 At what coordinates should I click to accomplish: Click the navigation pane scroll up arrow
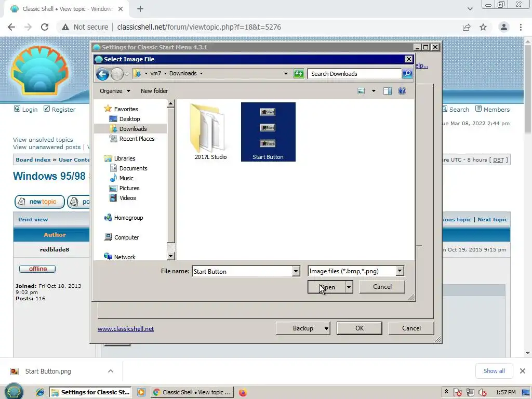point(170,103)
